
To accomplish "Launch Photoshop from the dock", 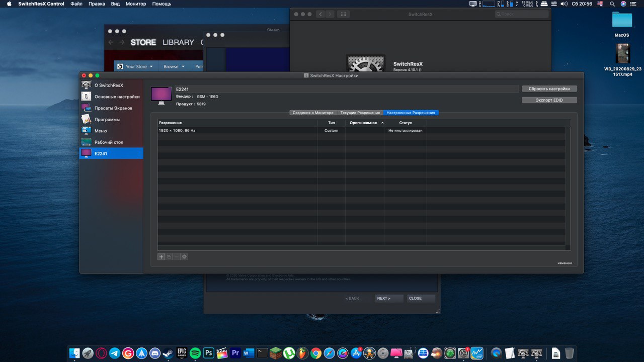I will tap(208, 353).
